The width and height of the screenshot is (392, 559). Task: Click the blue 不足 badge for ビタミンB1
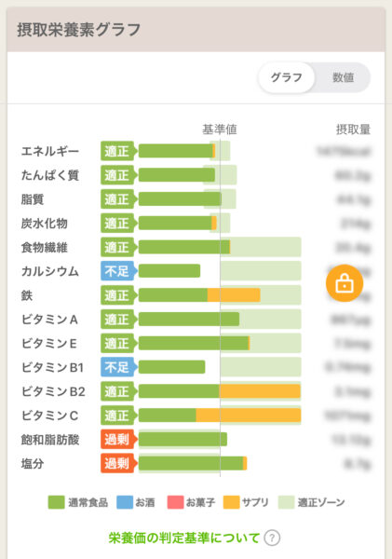pos(118,367)
